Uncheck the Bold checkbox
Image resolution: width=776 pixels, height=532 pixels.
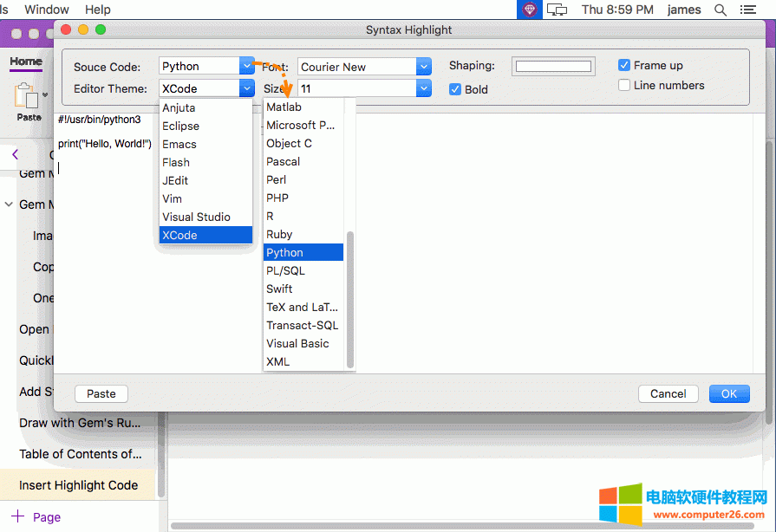pos(455,89)
